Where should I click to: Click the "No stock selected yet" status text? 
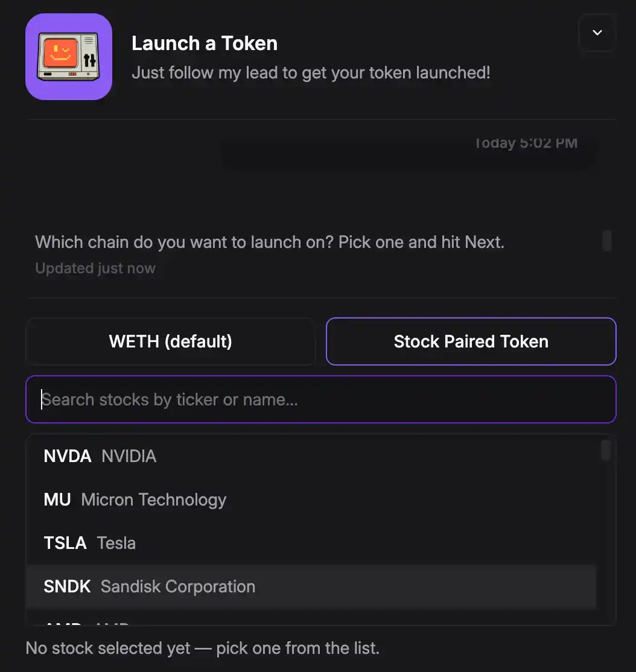[x=202, y=648]
